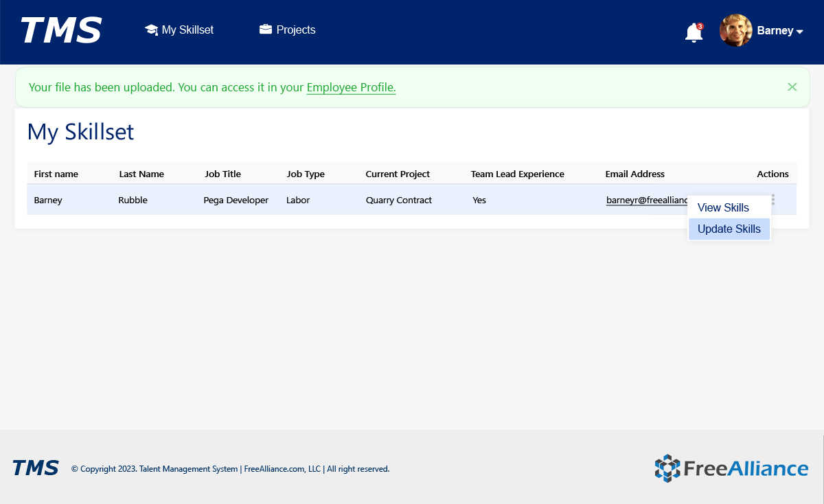Click the TMS logo in the header
Viewport: 824px width, 504px height.
pos(61,31)
